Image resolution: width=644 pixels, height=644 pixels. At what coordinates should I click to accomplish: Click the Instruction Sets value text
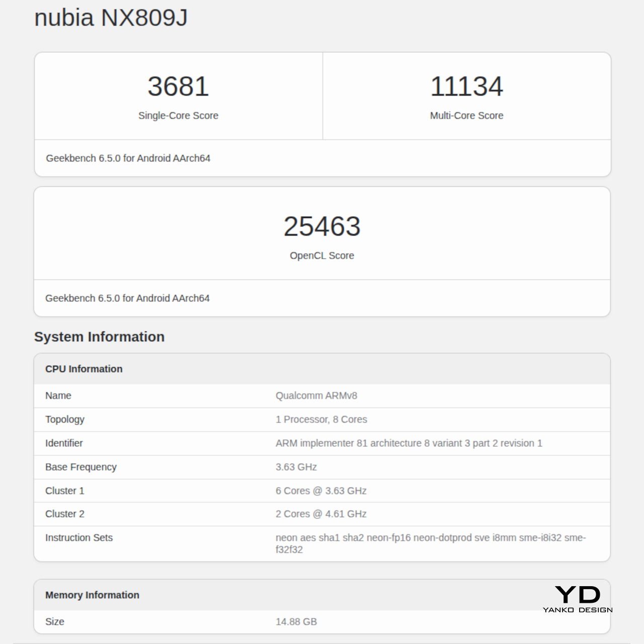pyautogui.click(x=430, y=538)
